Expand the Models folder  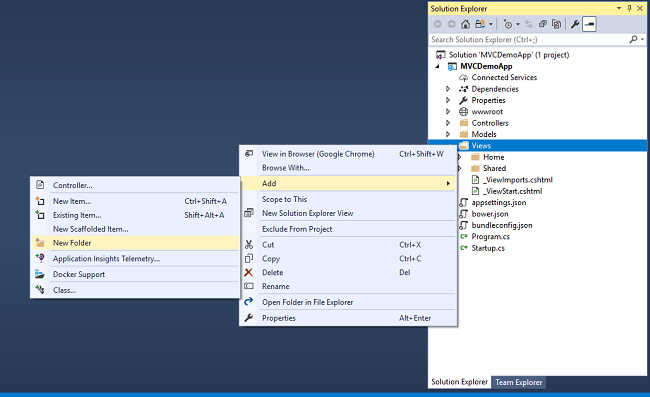pyautogui.click(x=448, y=134)
